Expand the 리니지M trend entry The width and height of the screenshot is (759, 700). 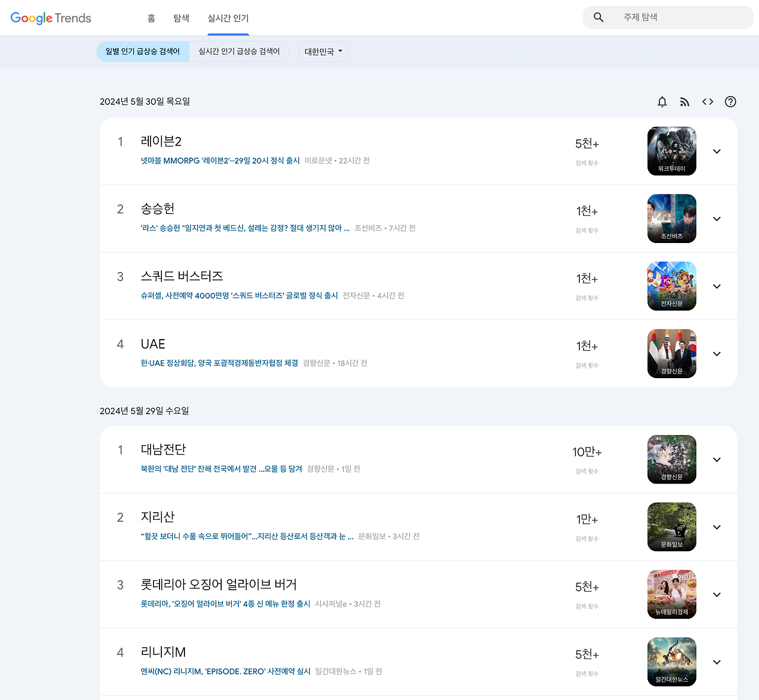pyautogui.click(x=716, y=662)
